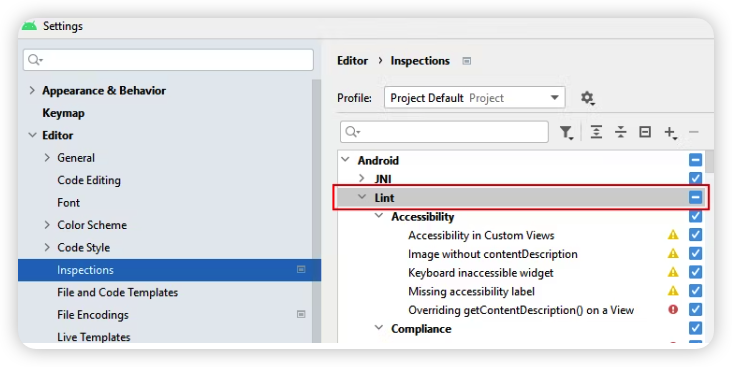Click the warning icon beside Missing accessibility label
732x367 pixels.
673,291
